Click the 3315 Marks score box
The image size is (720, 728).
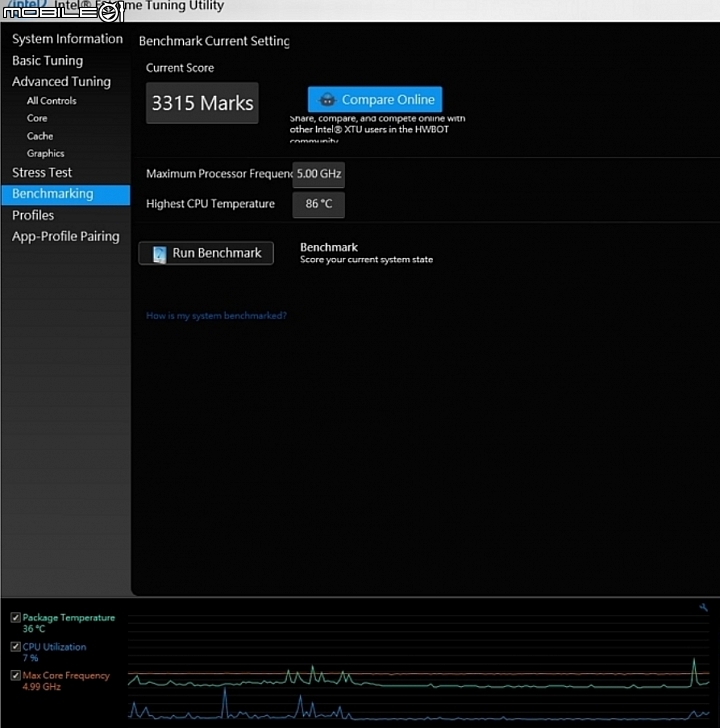202,103
